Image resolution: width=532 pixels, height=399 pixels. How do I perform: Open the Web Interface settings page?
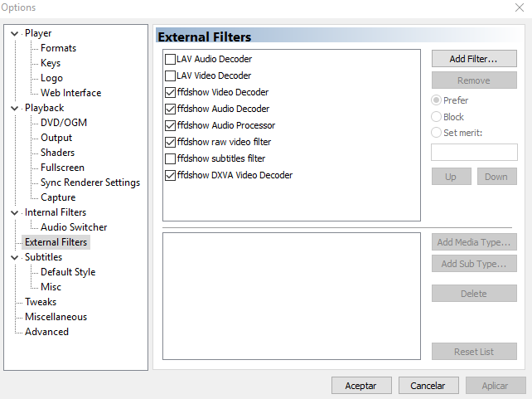click(x=70, y=93)
